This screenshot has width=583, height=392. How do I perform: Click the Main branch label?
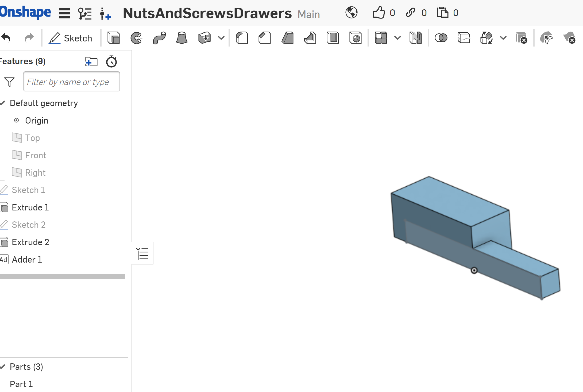[x=309, y=14]
